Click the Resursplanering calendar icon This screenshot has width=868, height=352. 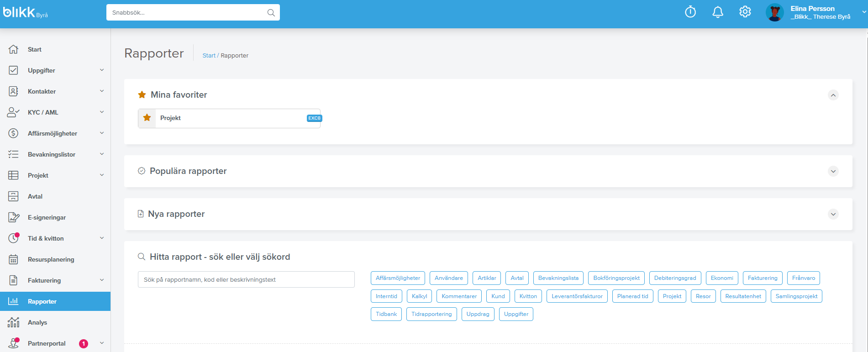coord(14,259)
